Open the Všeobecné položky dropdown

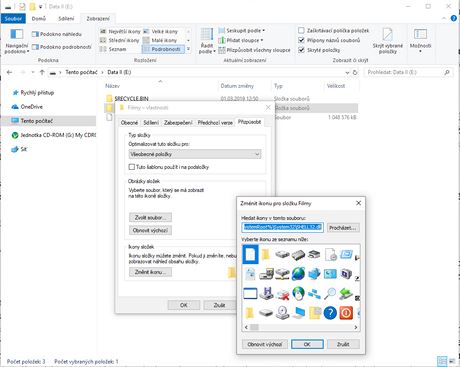195,154
